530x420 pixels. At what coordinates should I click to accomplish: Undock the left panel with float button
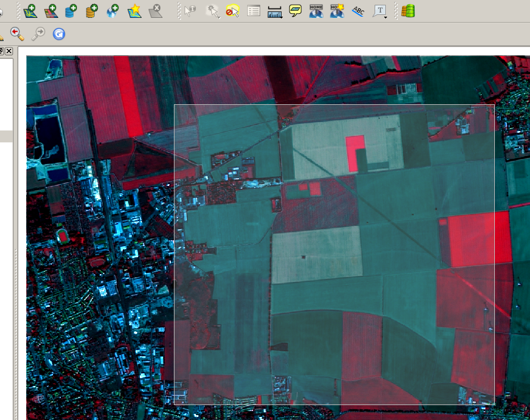(1, 51)
